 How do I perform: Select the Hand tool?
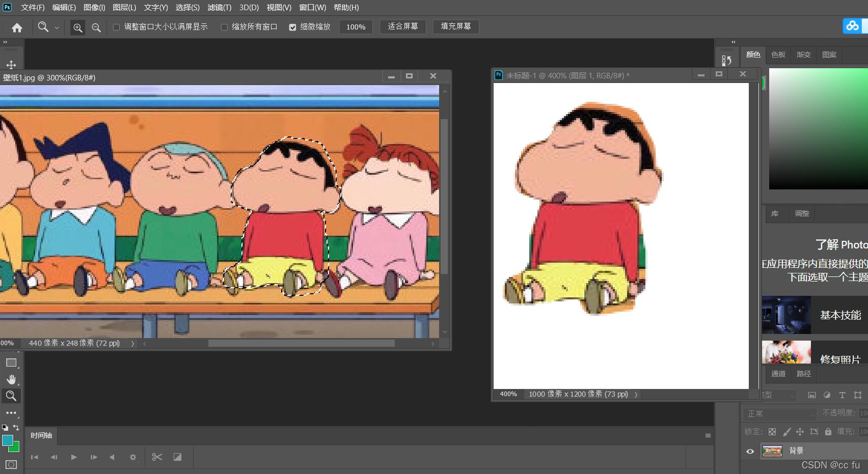click(x=11, y=379)
